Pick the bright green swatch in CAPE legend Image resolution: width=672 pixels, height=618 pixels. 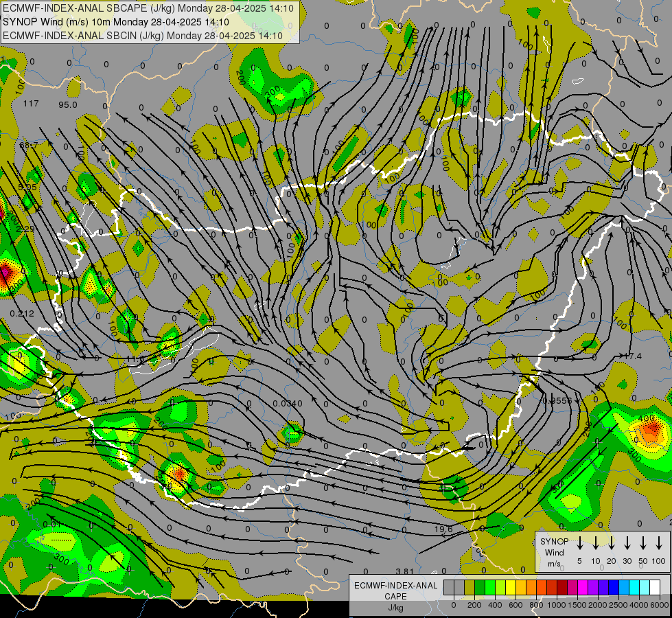click(x=490, y=587)
